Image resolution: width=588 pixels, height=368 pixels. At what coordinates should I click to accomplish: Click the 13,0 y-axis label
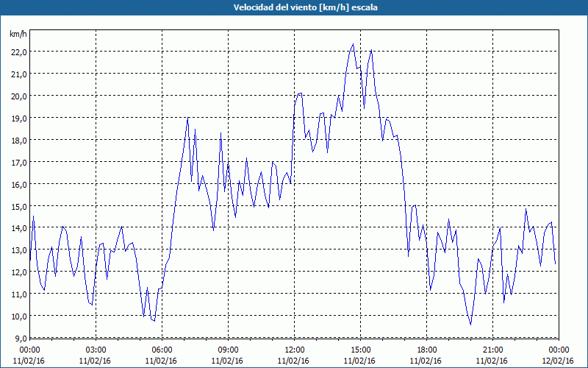(x=19, y=250)
